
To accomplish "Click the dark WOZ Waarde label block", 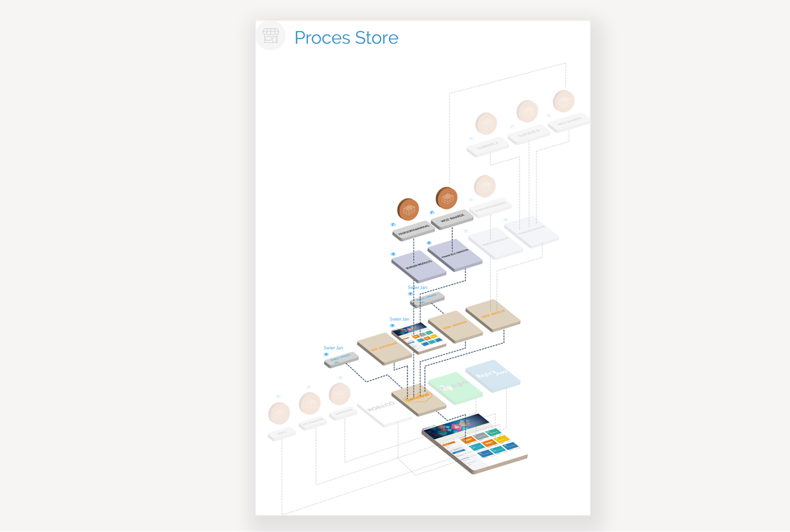I will [x=452, y=219].
